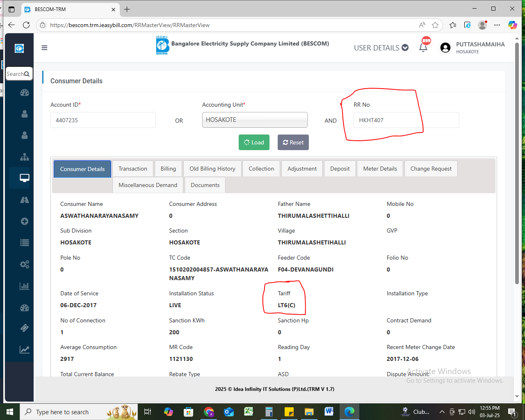Click the Reset button
This screenshot has width=525, height=420.
[x=293, y=142]
